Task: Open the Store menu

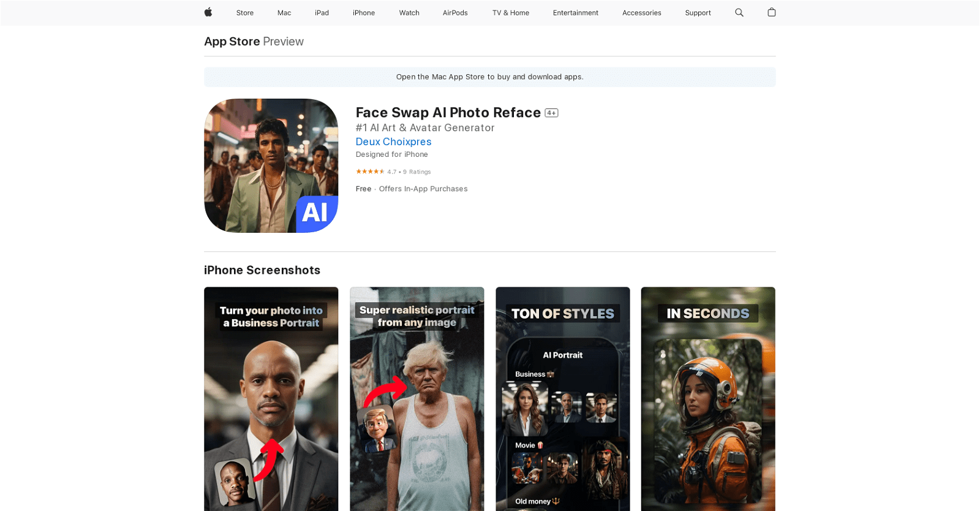Action: tap(245, 13)
